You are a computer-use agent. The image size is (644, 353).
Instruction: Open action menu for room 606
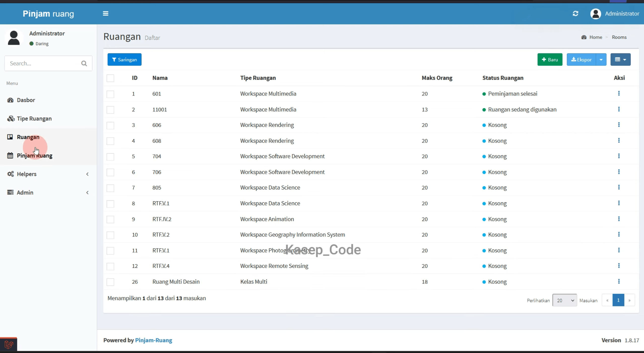[619, 125]
